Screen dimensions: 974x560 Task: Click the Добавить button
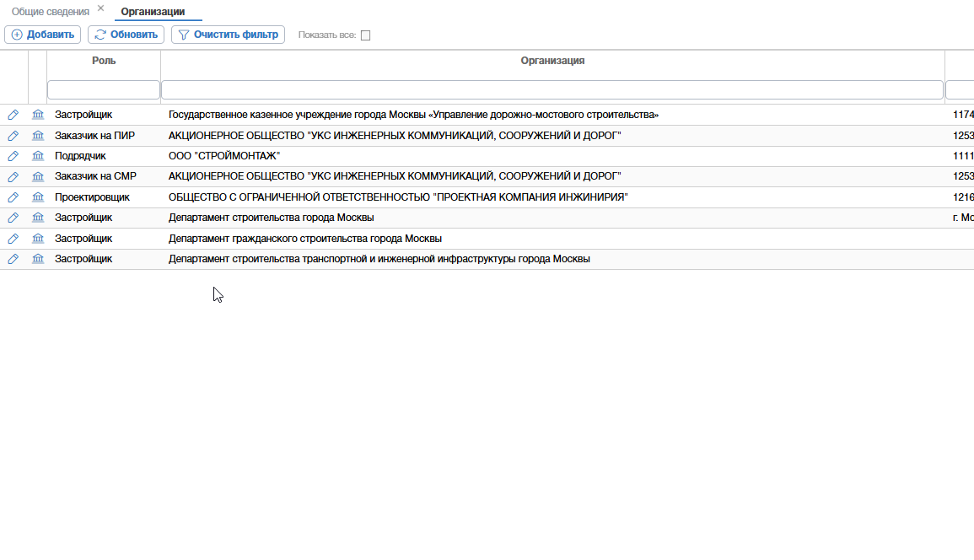pos(43,35)
